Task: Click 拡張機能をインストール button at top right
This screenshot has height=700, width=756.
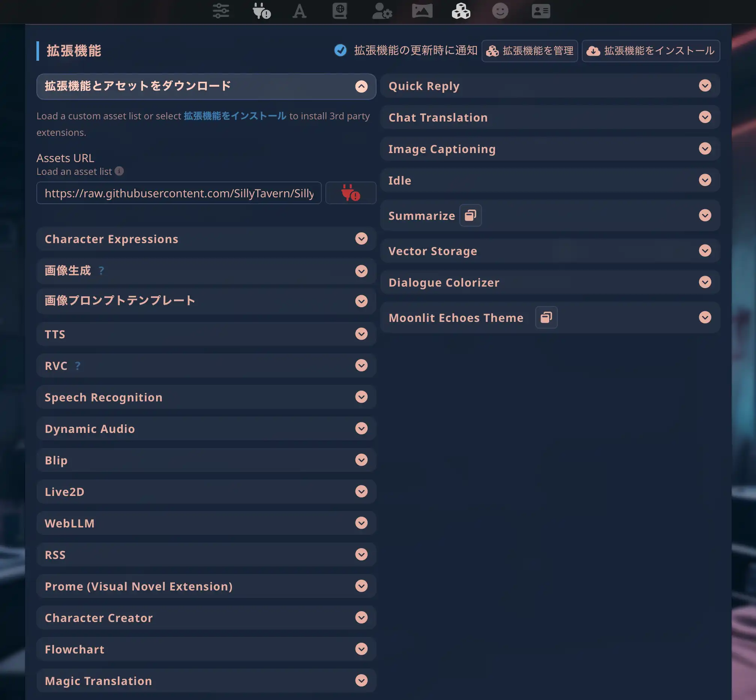Action: pos(651,51)
